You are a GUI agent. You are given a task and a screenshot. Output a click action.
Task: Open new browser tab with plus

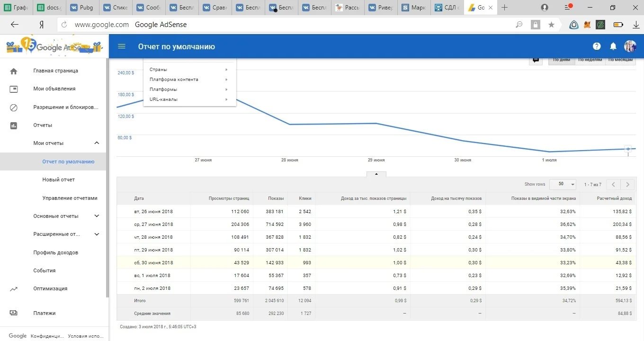click(x=505, y=8)
